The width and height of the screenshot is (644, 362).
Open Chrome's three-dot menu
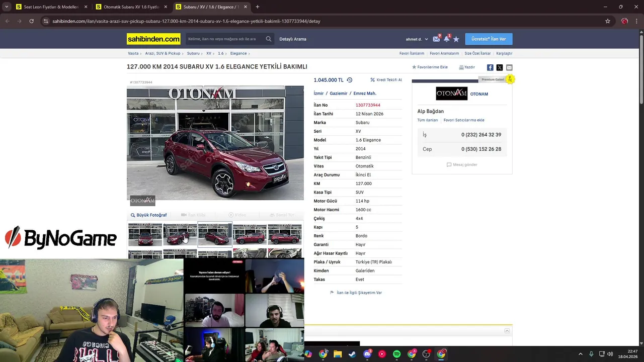pyautogui.click(x=637, y=21)
